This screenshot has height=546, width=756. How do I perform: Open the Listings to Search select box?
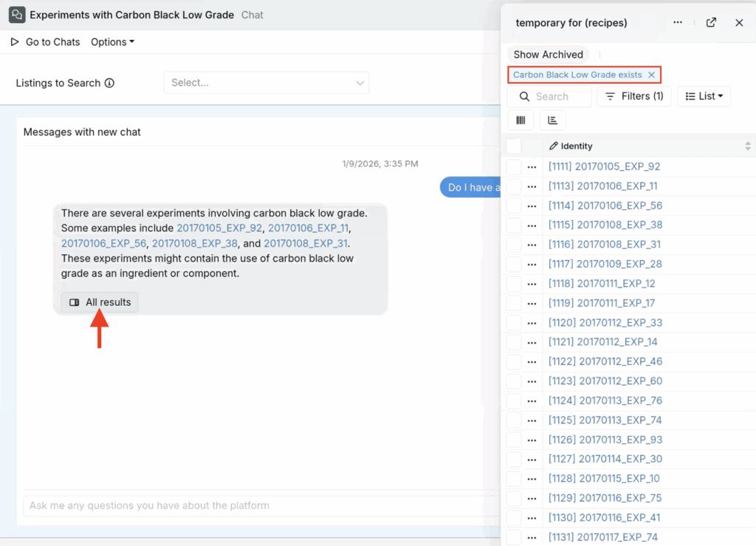266,83
